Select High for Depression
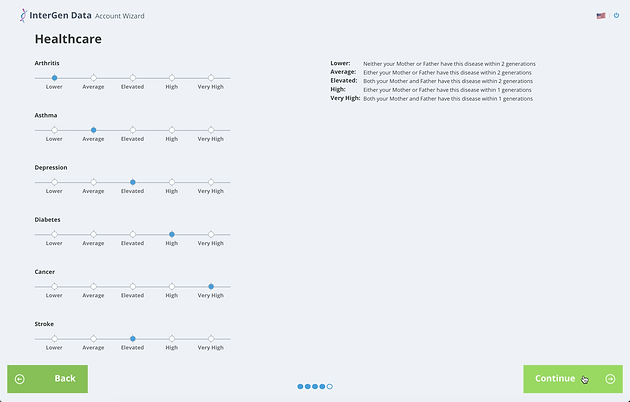 (172, 182)
